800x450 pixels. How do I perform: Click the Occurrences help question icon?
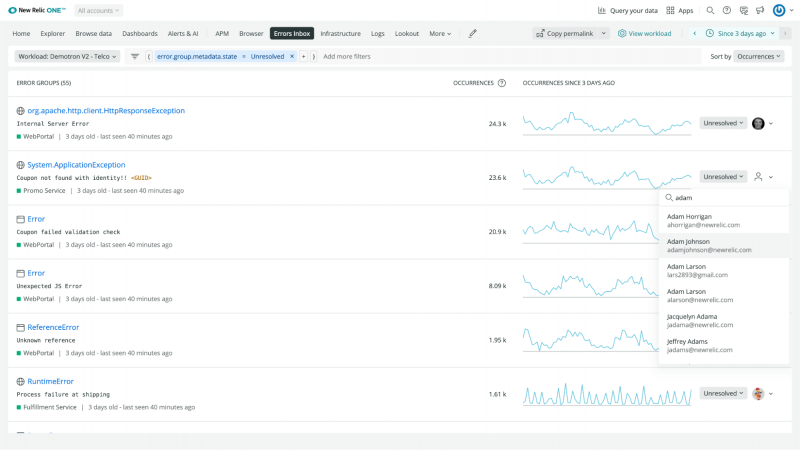pos(502,83)
